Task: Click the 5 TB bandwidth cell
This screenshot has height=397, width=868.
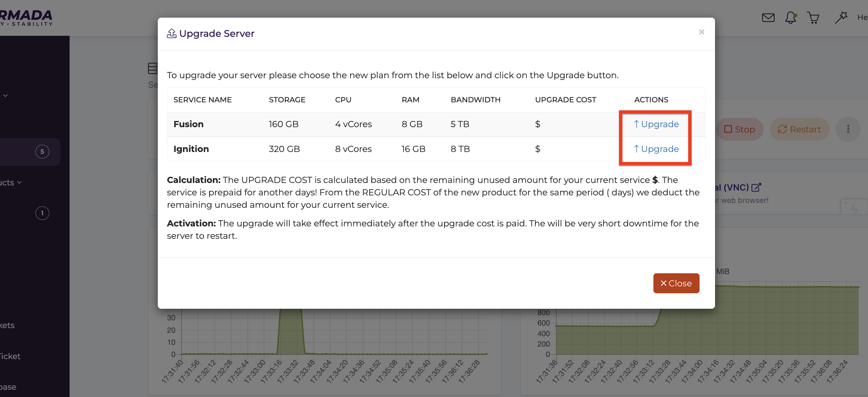Action: pos(460,124)
